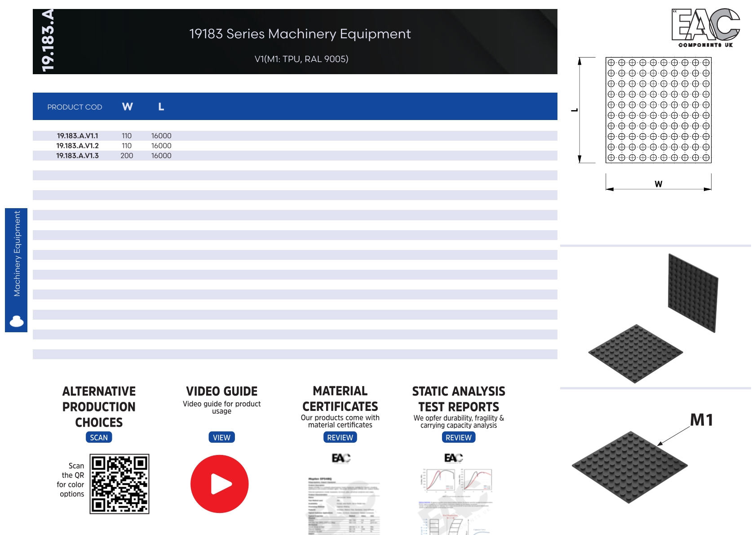Play the red video guide button
The image size is (756, 535).
coord(220,484)
